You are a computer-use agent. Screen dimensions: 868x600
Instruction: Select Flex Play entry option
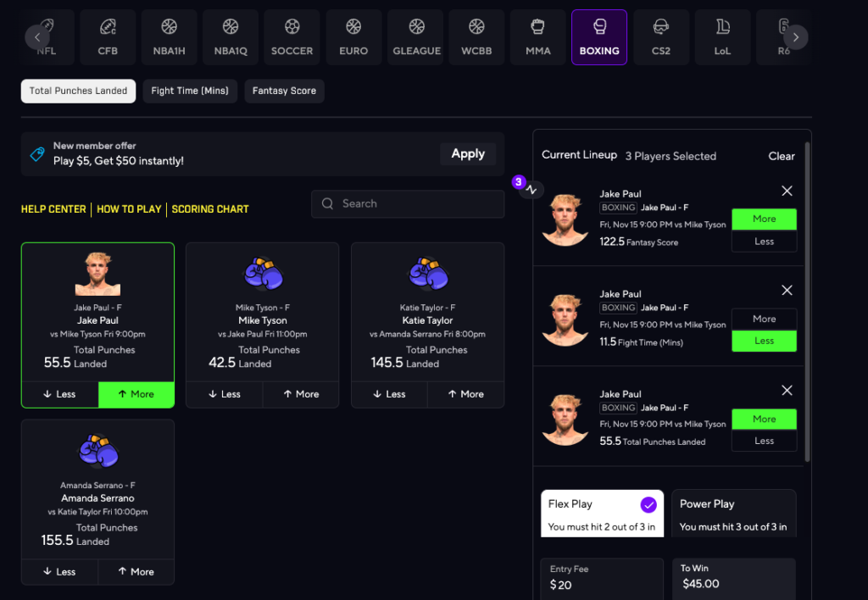point(602,514)
